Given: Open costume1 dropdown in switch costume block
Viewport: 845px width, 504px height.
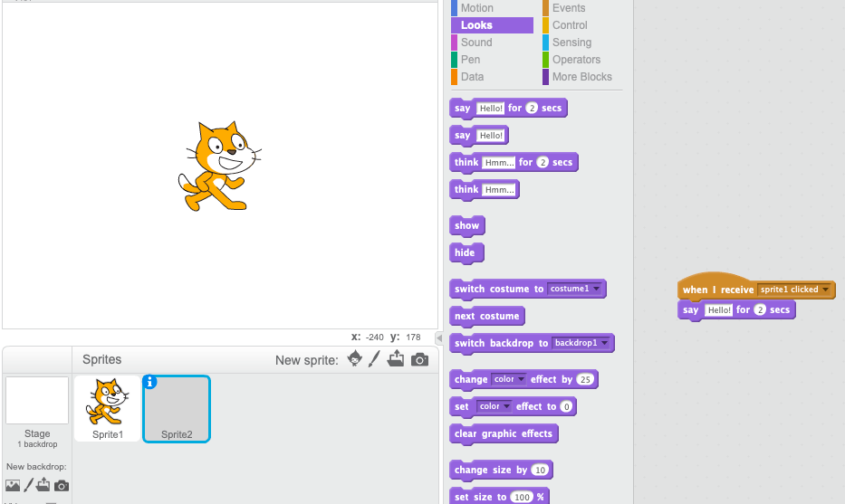Looking at the screenshot, I should click(x=575, y=289).
